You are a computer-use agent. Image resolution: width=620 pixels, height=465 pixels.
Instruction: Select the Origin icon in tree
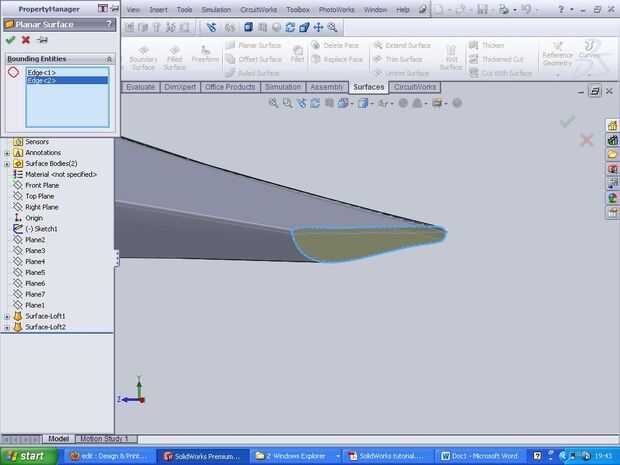18,218
